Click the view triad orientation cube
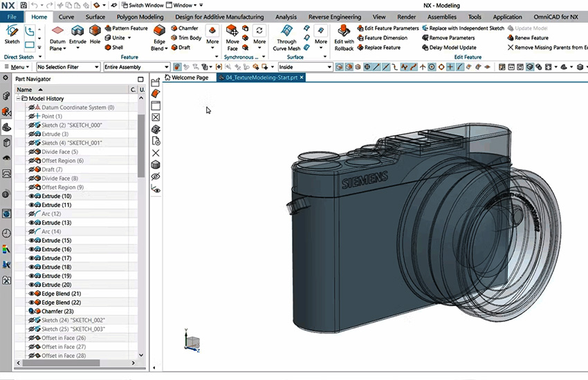The image size is (588, 380). coord(193,342)
